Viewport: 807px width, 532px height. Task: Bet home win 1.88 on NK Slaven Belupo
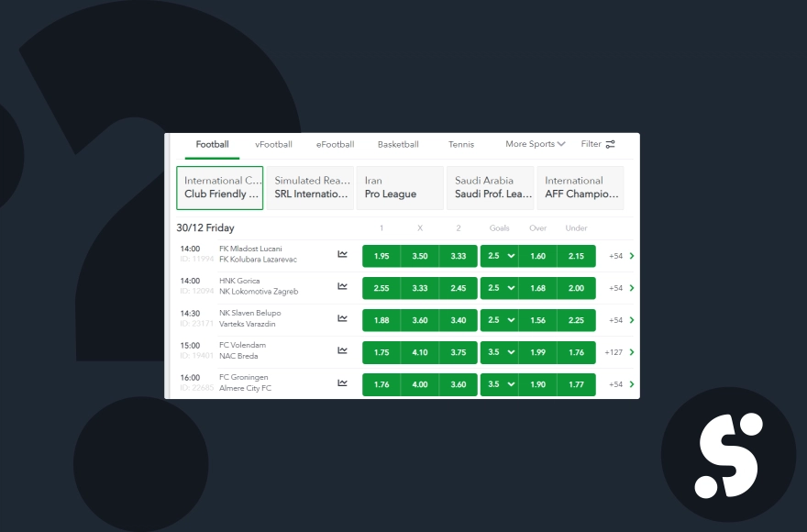(381, 320)
